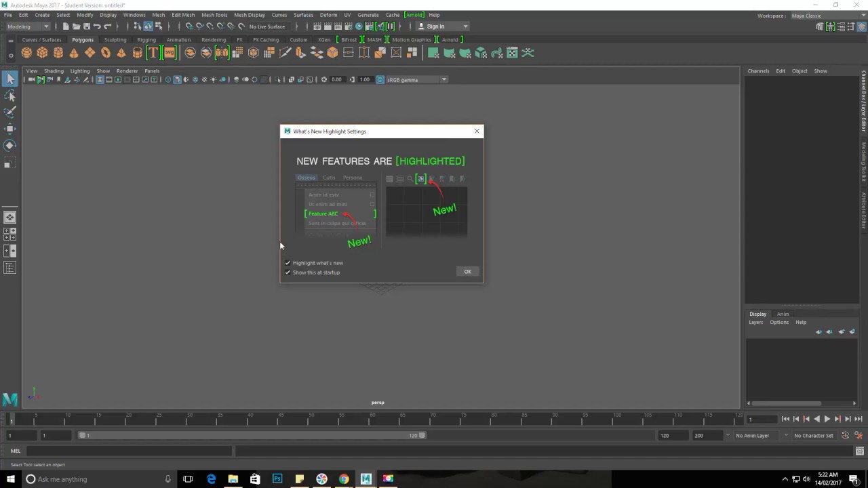Image resolution: width=868 pixels, height=488 pixels.
Task: Uncheck 'Show this at startup' checkbox
Action: [x=288, y=272]
